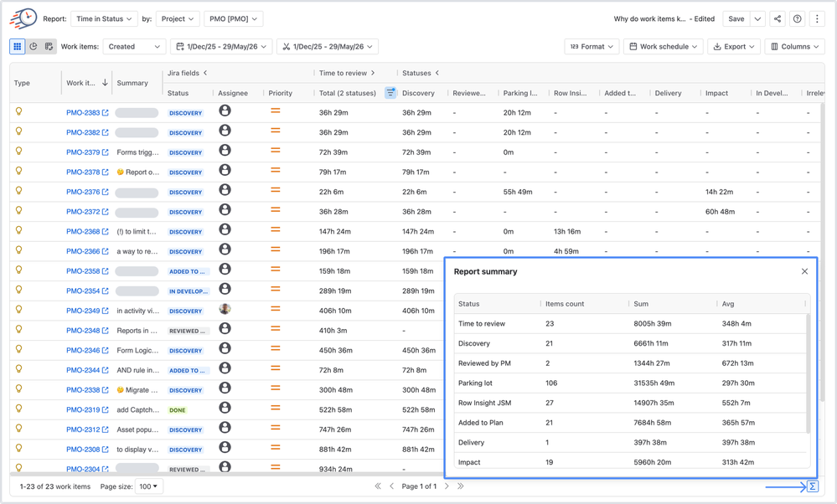Open the Time in Status report dropdown
This screenshot has height=504, width=837.
click(104, 18)
